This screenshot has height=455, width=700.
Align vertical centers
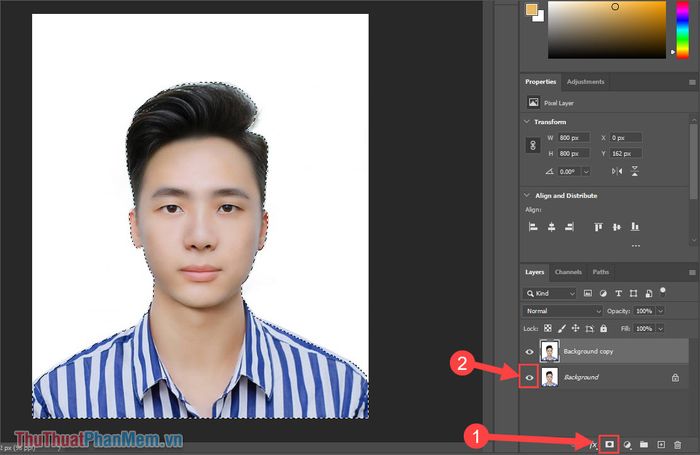coord(617,227)
